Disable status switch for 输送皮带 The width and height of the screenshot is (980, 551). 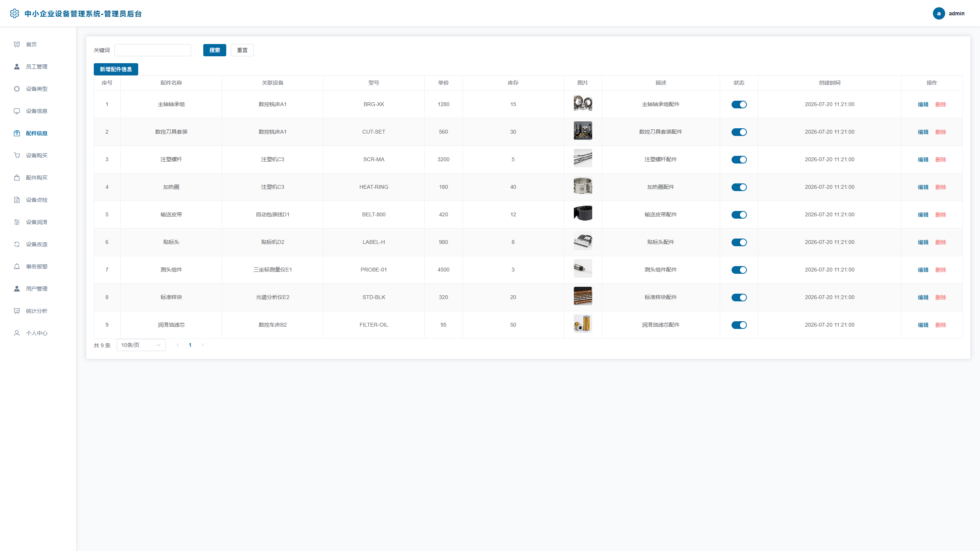[x=739, y=215]
